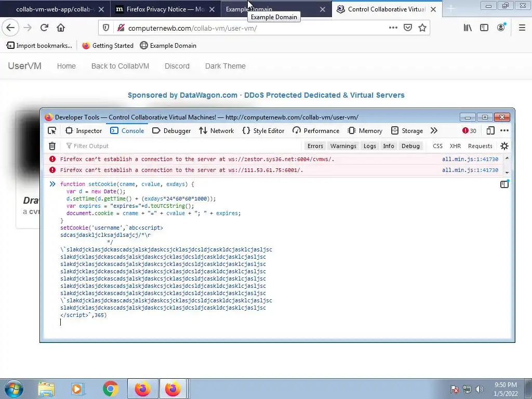Screen dimensions: 532x399
Task: Open all.min.js source link for zestor error
Action: 470,159
